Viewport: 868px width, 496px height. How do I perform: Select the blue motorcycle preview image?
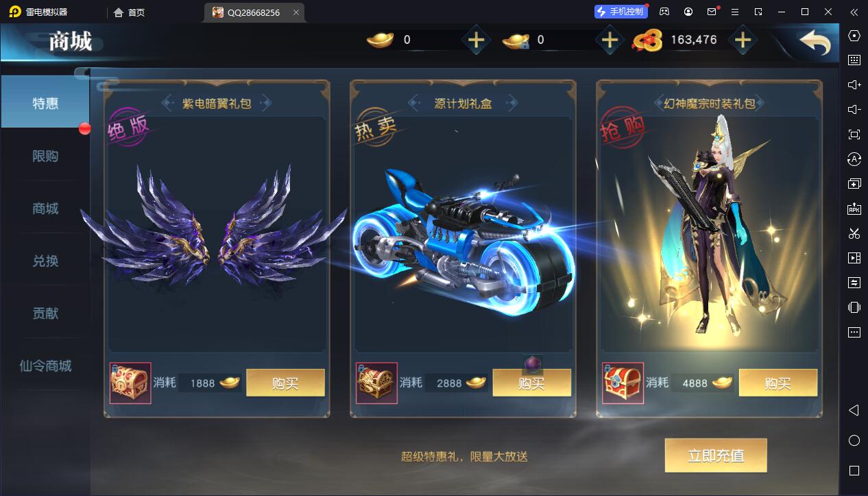[463, 240]
